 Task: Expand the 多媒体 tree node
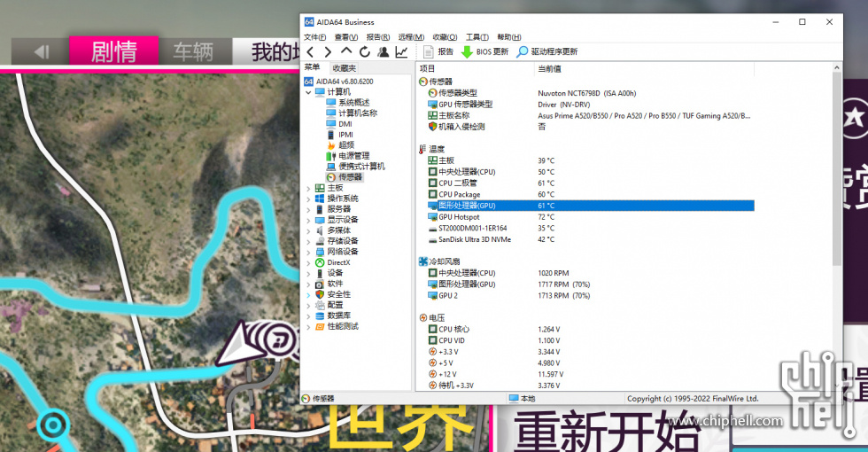tap(308, 231)
